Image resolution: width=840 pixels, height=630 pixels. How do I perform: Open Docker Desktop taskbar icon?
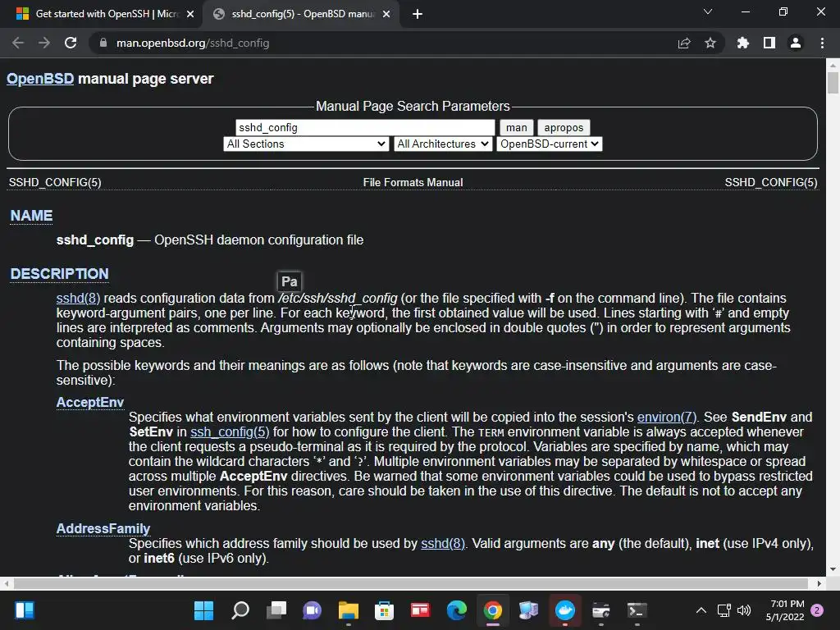(564, 610)
